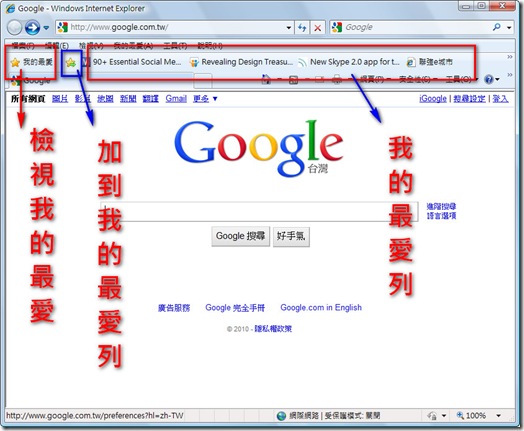Open the recent pages dropdown beside Forward

pyautogui.click(x=46, y=28)
